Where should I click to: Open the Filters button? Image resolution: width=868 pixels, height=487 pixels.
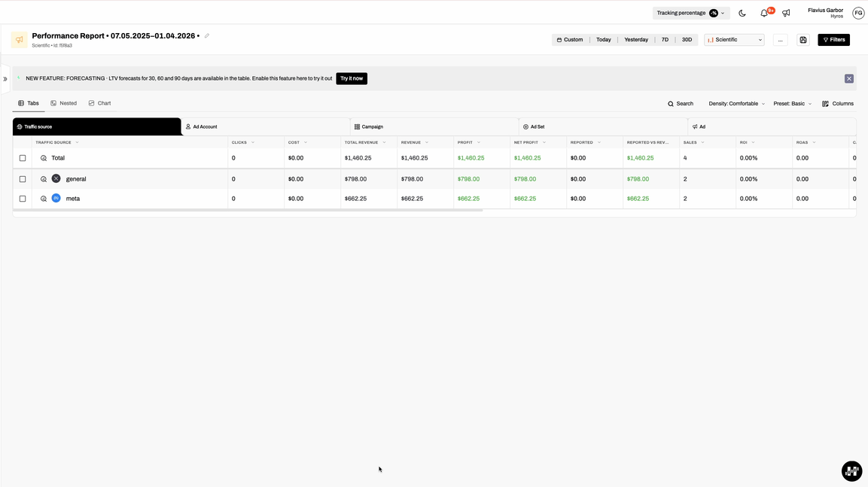click(833, 40)
